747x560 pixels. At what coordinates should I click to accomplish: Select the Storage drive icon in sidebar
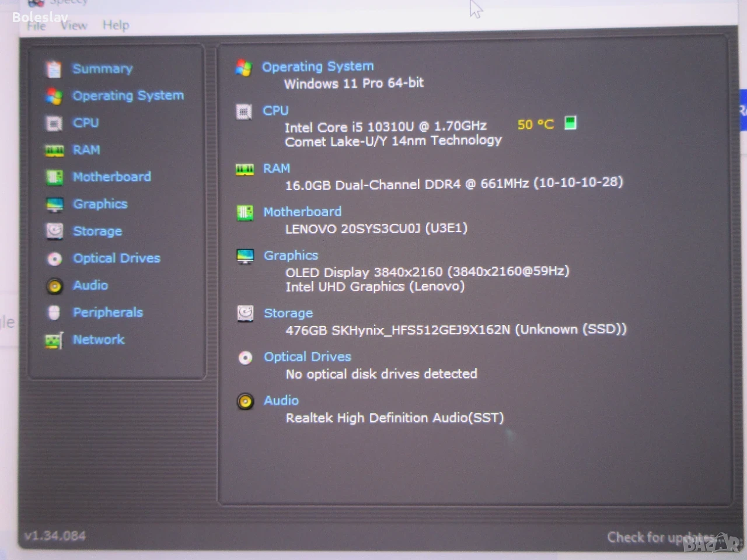tap(54, 231)
